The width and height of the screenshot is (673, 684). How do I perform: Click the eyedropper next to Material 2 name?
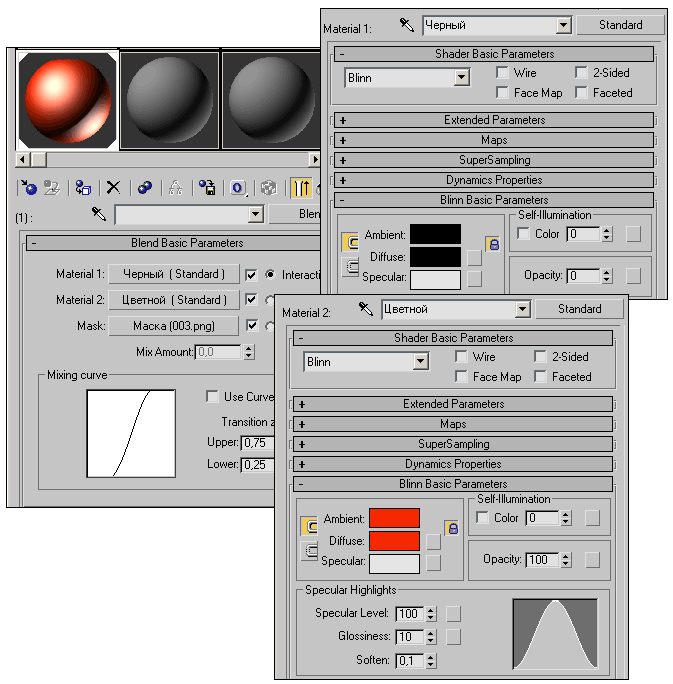[x=366, y=309]
